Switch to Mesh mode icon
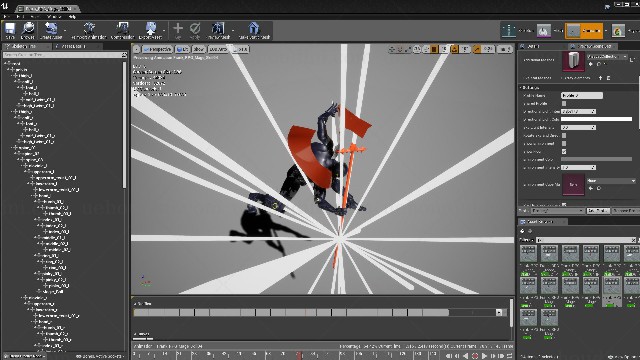This screenshot has width=640, height=360. pyautogui.click(x=544, y=30)
